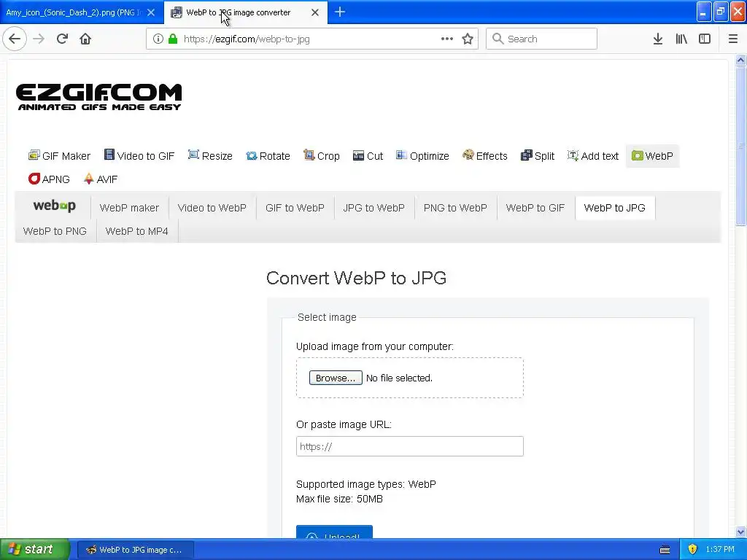Close the Amy_icon PNG tab
747x560 pixels.
point(151,12)
